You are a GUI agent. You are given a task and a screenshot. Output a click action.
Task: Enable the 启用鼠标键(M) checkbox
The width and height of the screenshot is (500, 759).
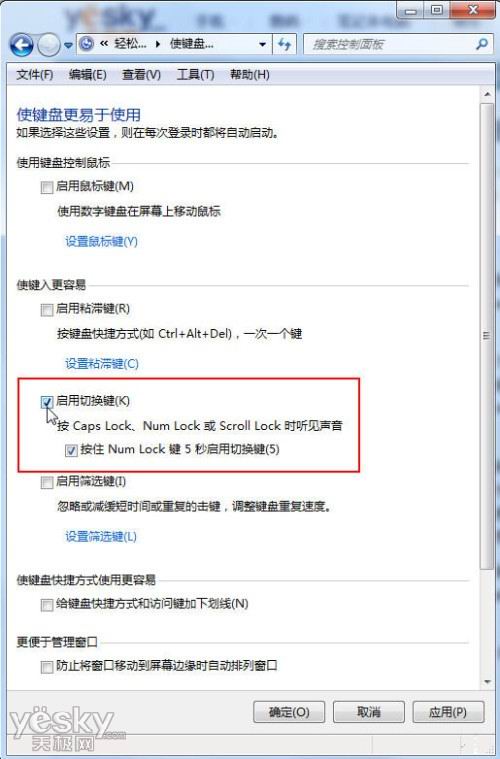tap(46, 187)
